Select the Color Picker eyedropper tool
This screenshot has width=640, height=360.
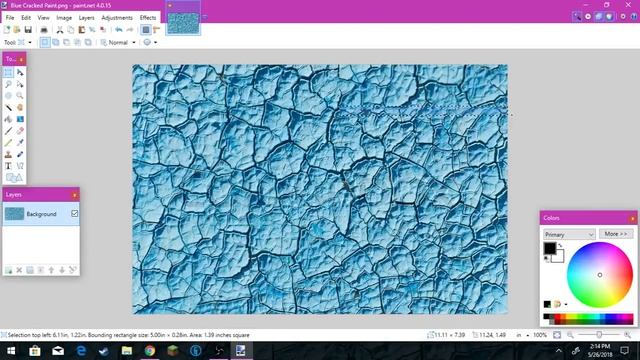tap(20, 143)
